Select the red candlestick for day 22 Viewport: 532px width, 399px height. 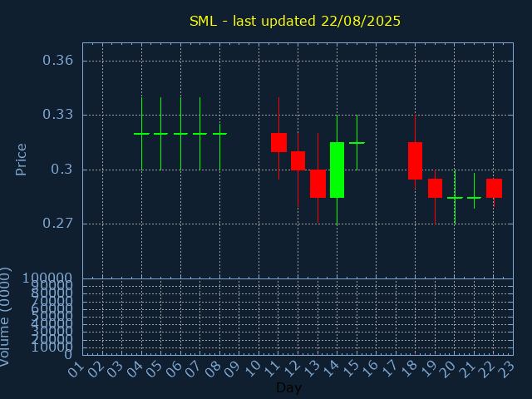pos(494,188)
